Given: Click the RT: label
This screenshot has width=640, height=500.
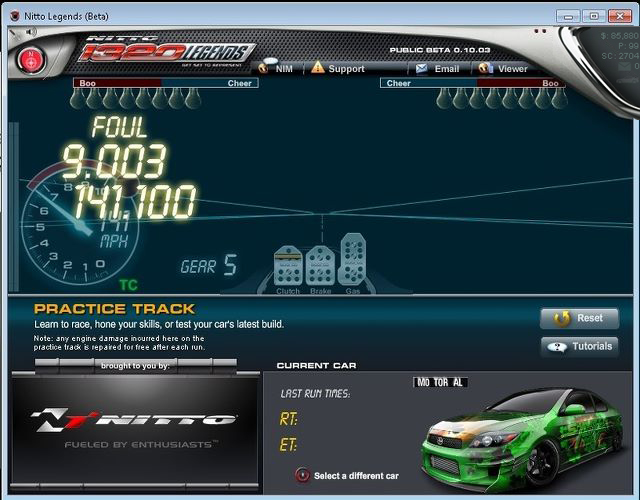Looking at the screenshot, I should 288,419.
